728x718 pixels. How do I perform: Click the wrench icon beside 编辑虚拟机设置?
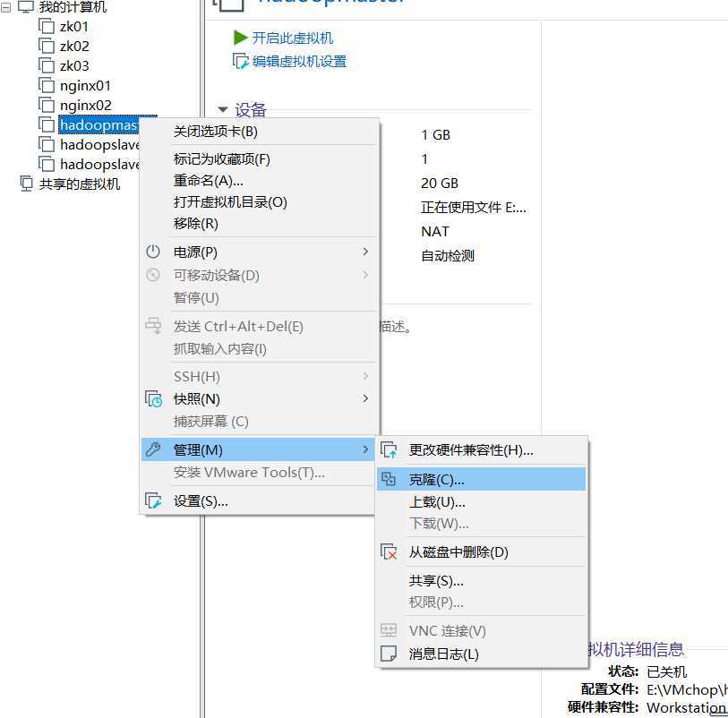point(241,61)
